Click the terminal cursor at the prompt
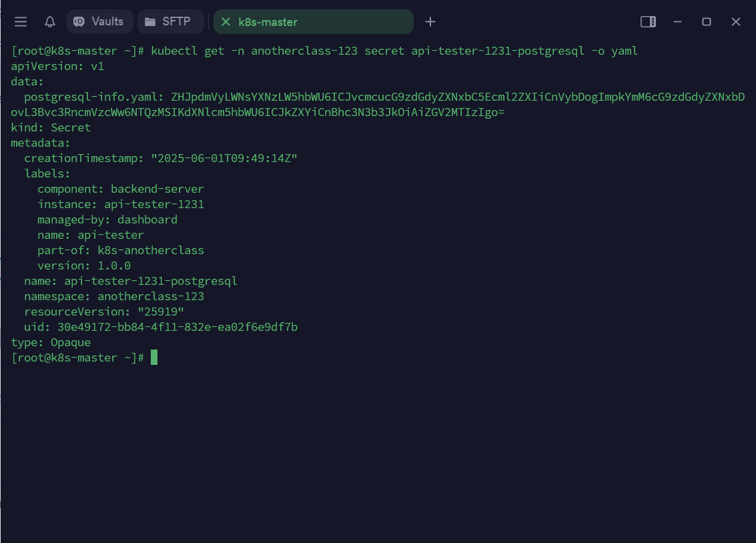 click(154, 358)
